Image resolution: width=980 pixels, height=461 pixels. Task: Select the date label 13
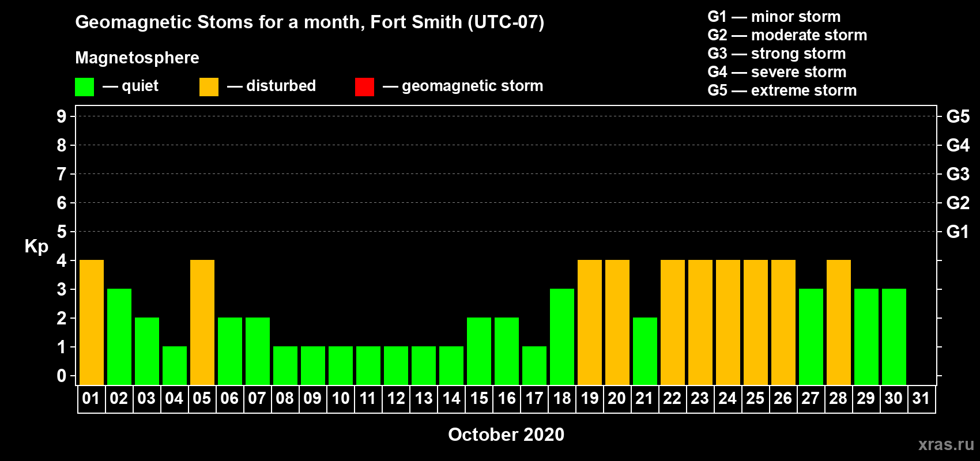point(423,398)
